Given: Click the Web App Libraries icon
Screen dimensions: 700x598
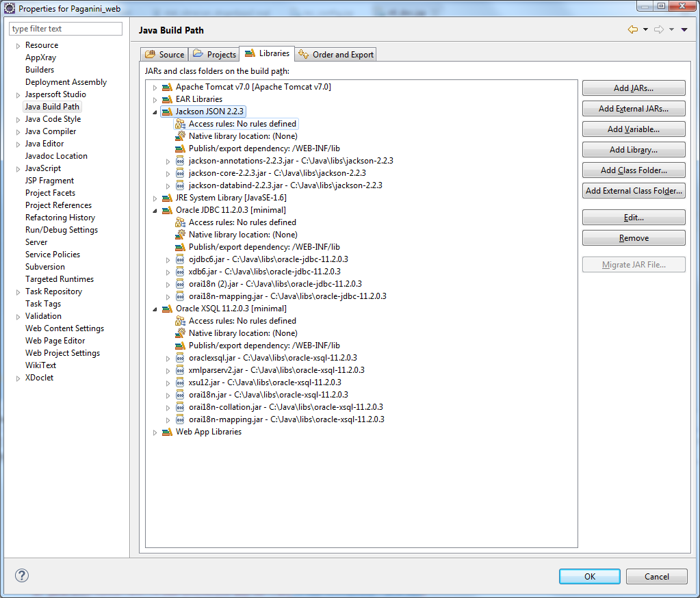Looking at the screenshot, I should (167, 432).
